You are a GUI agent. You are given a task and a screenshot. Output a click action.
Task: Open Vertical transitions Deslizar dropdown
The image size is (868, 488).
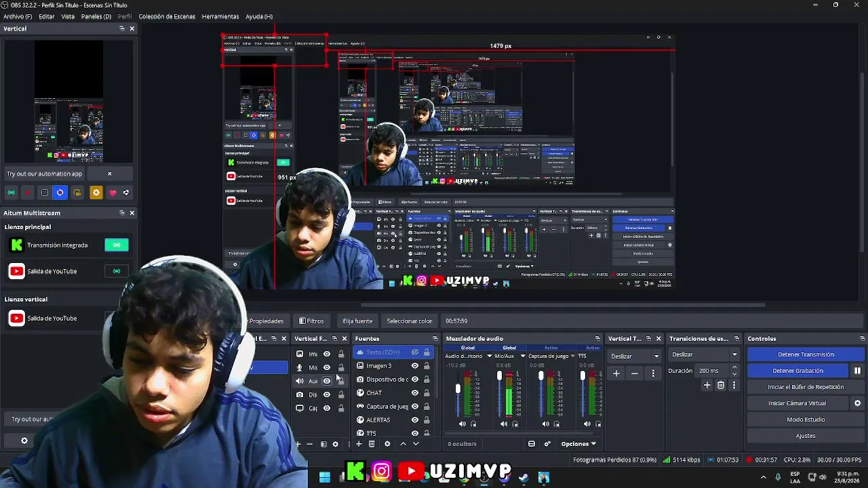tap(635, 356)
